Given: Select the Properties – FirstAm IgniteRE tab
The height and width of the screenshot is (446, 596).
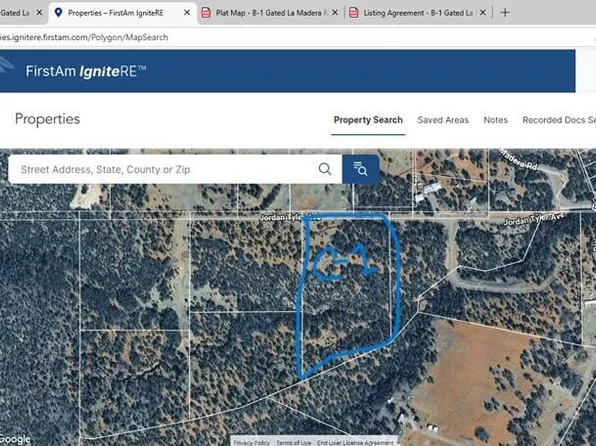Looking at the screenshot, I should 122,13.
